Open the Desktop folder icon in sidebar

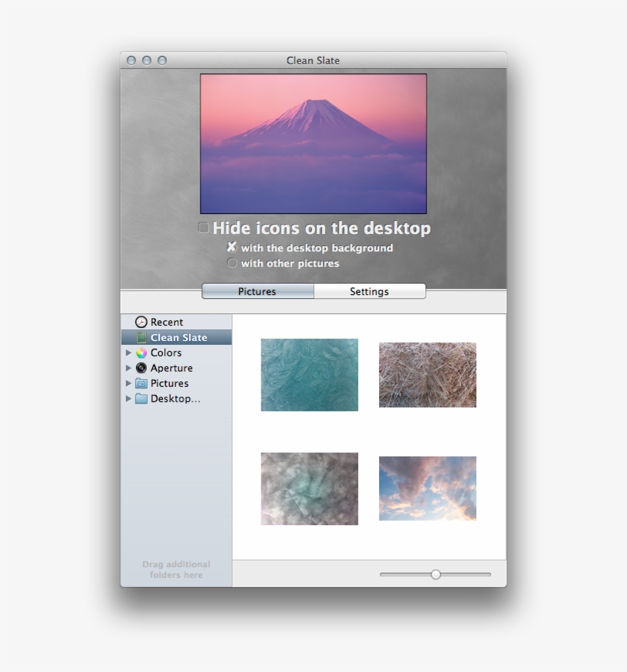tap(142, 398)
